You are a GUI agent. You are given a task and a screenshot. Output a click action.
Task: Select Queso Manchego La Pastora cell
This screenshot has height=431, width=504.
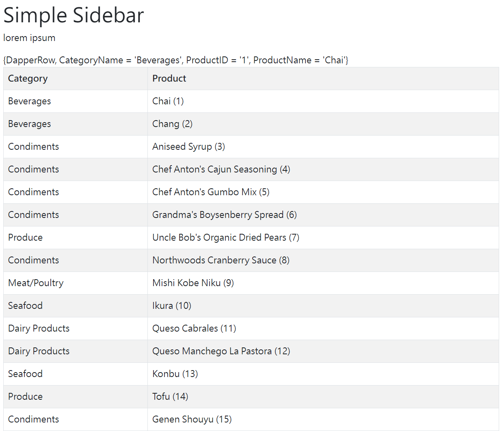coord(221,351)
